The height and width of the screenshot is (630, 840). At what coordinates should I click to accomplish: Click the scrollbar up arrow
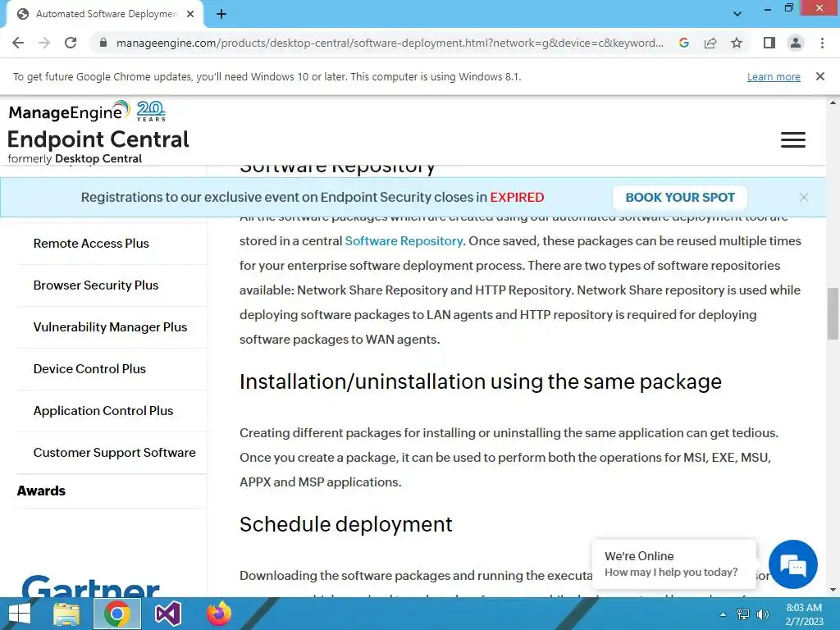point(833,102)
